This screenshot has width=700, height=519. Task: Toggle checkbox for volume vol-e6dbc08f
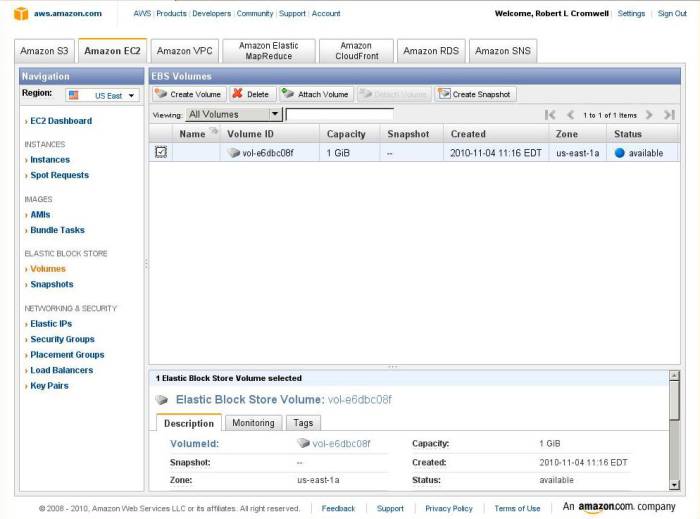[x=161, y=152]
